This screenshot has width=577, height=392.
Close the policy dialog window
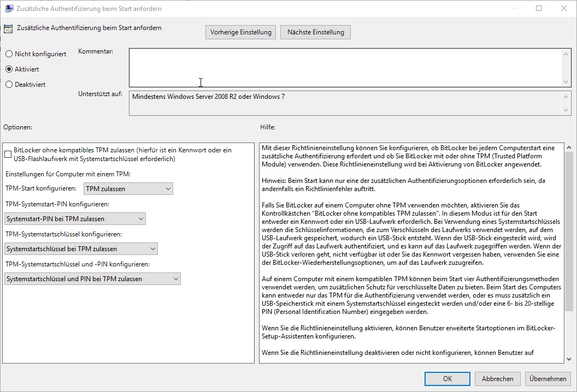point(564,8)
